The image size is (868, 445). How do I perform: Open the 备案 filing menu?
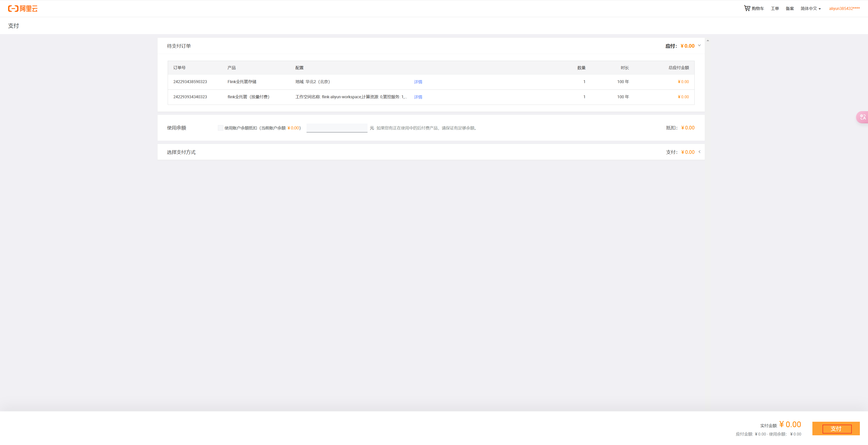(x=790, y=8)
